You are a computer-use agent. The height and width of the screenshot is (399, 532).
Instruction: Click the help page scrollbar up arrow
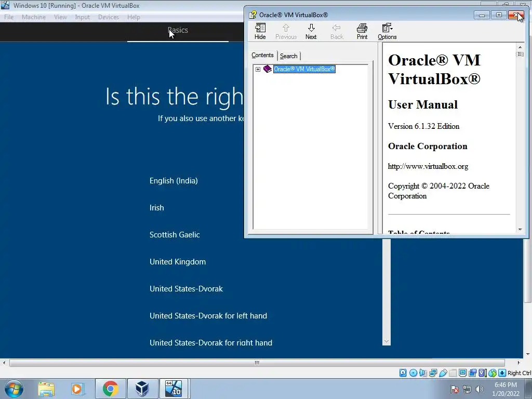[520, 47]
